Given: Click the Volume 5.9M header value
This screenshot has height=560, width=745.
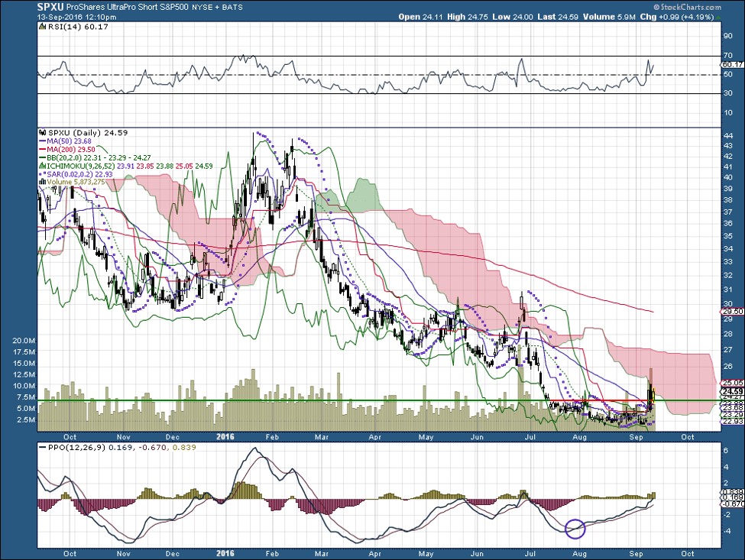Looking at the screenshot, I should 609,17.
